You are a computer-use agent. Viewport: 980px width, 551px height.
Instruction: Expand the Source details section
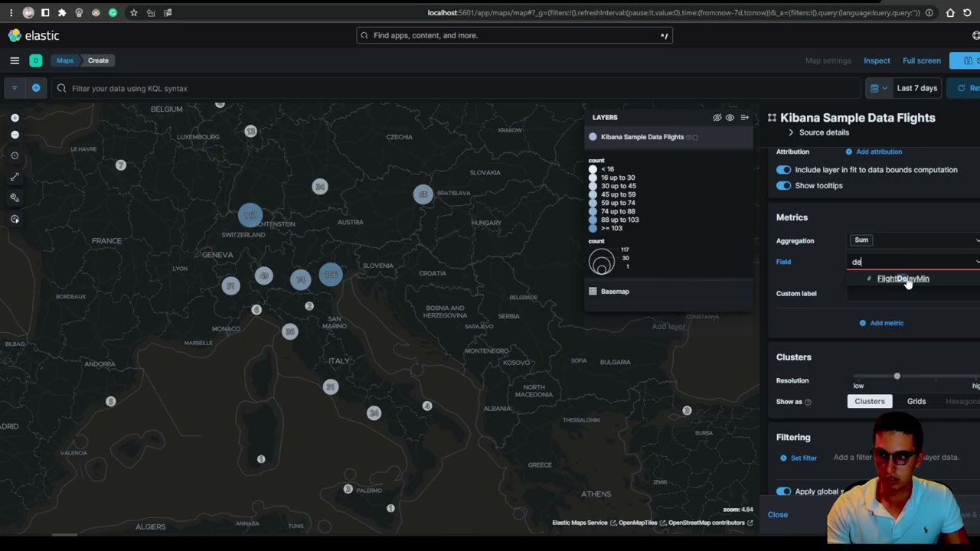[x=818, y=132]
